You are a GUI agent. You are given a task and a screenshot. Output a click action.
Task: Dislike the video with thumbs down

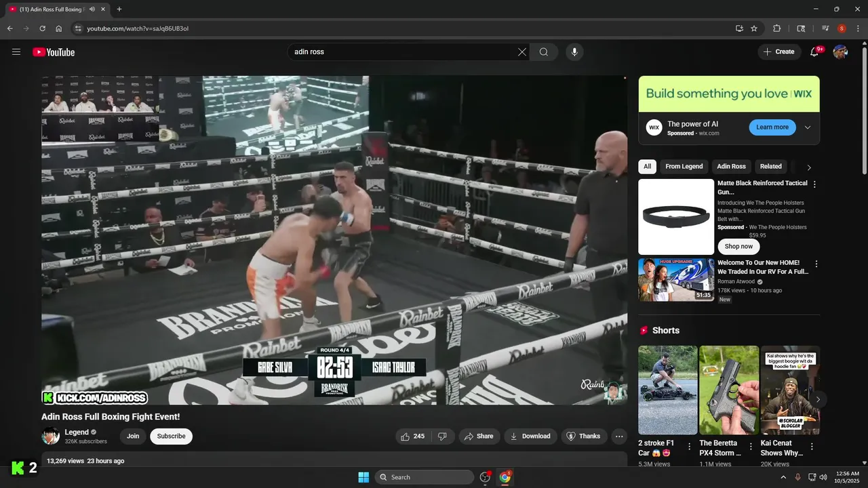442,436
